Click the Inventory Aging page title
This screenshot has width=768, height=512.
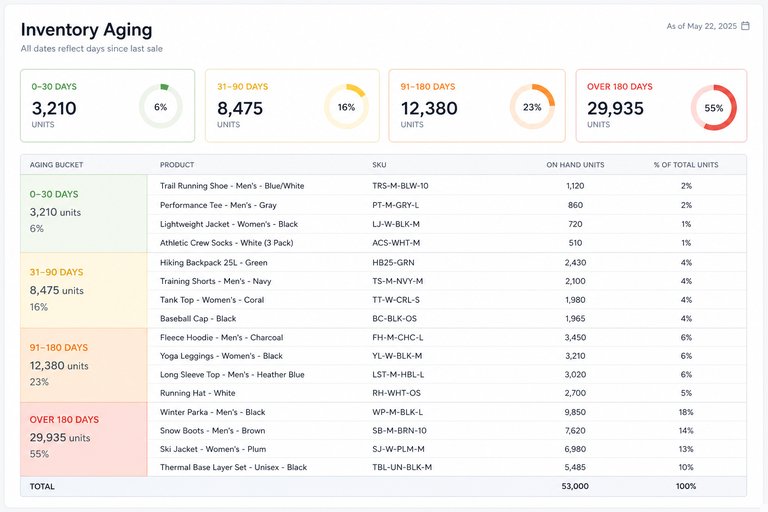click(x=86, y=30)
